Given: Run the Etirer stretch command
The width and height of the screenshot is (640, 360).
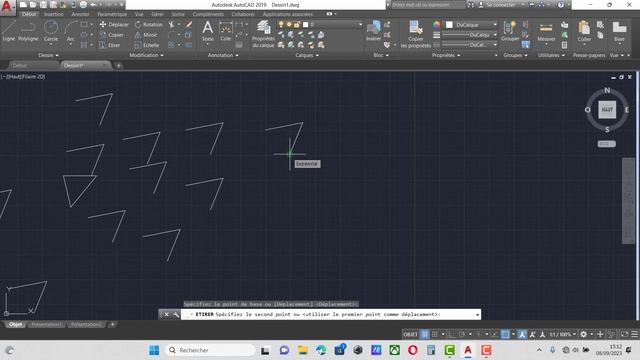Looking at the screenshot, I should coord(110,45).
